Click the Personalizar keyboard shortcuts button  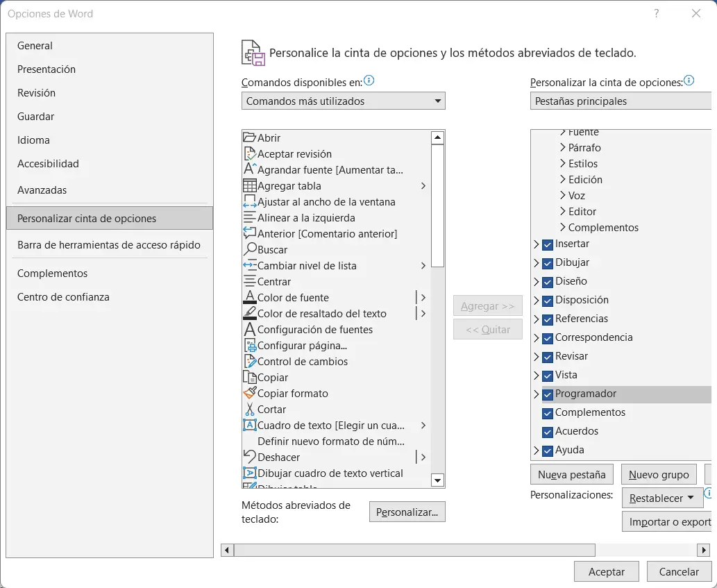click(407, 512)
